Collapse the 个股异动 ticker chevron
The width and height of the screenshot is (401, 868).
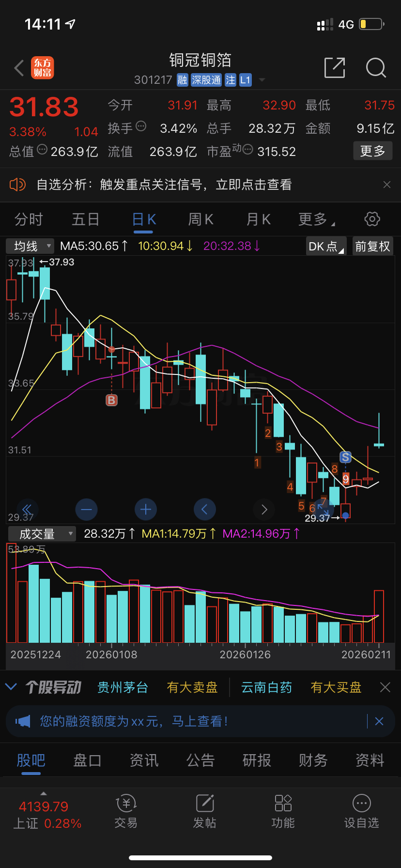pyautogui.click(x=11, y=687)
